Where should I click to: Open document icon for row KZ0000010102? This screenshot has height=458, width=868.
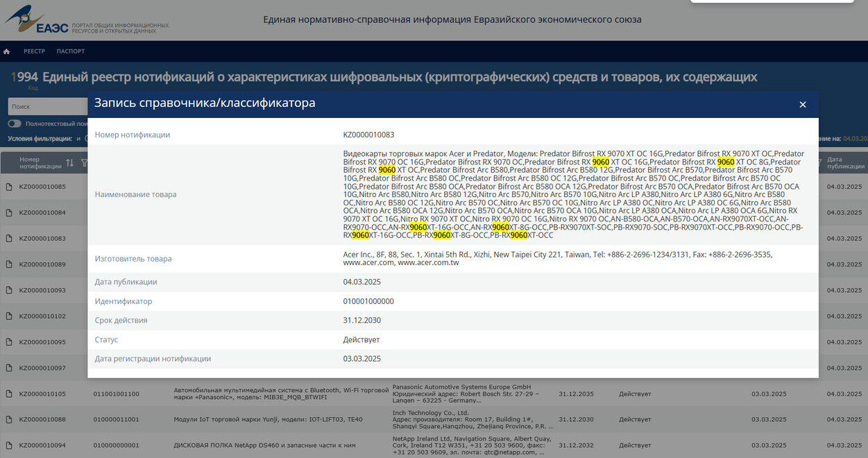tap(9, 316)
